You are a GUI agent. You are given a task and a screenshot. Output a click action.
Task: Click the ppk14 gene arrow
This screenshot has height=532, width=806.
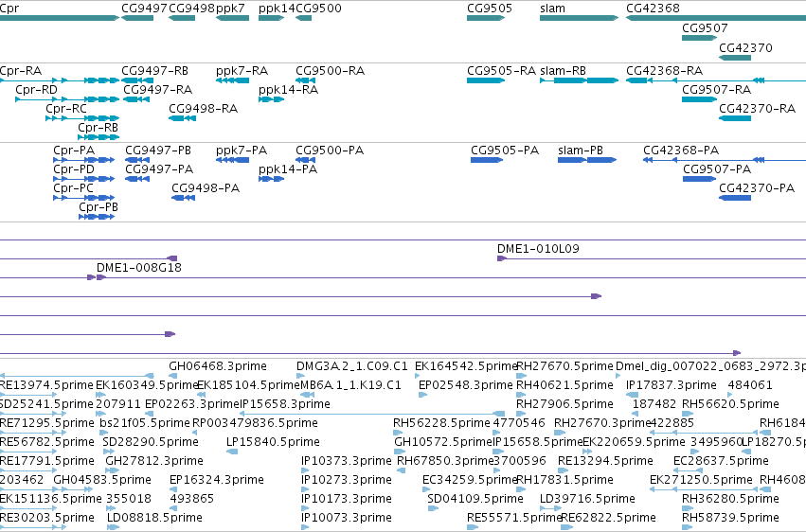(x=272, y=18)
